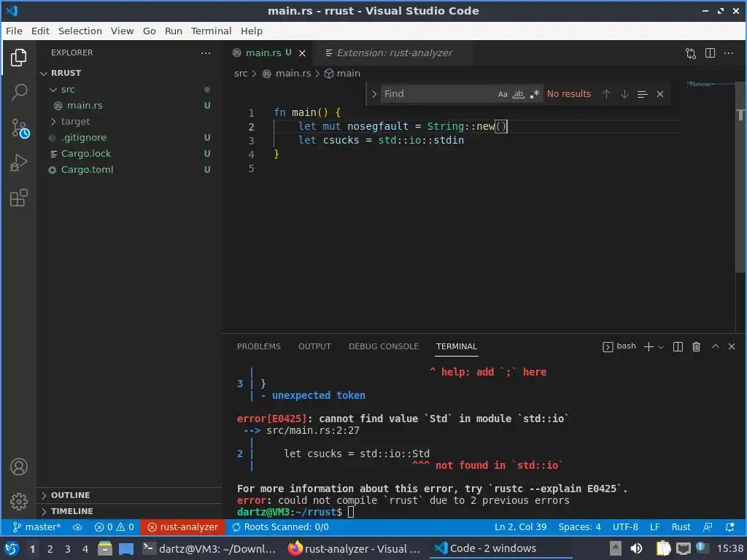Open Cargo.lock file
Viewport: 747px width, 560px height.
(x=86, y=154)
